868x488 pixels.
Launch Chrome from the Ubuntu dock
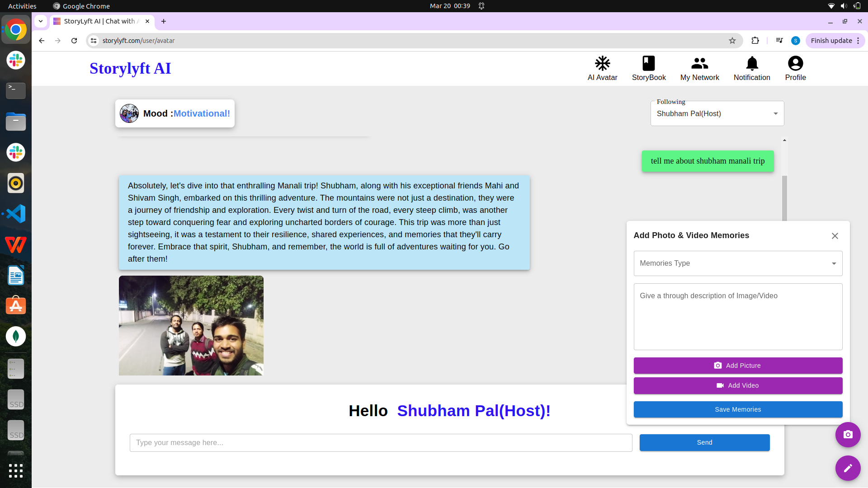tap(15, 29)
